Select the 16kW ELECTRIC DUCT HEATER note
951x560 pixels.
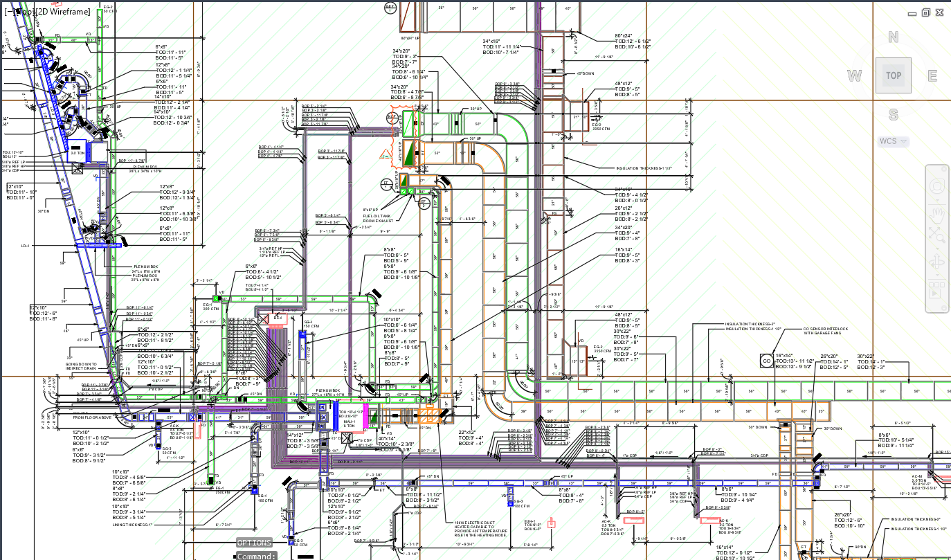click(481, 529)
